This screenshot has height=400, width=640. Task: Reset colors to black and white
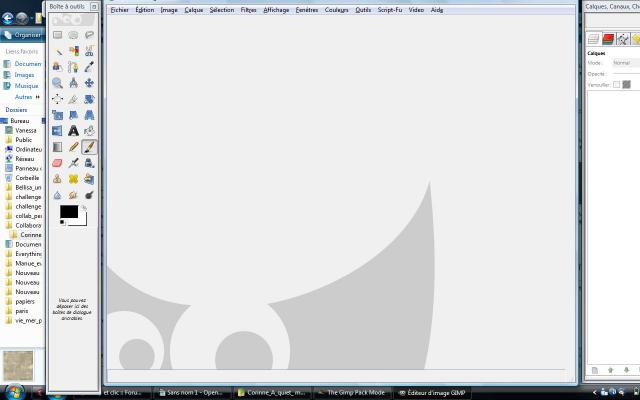coord(62,222)
